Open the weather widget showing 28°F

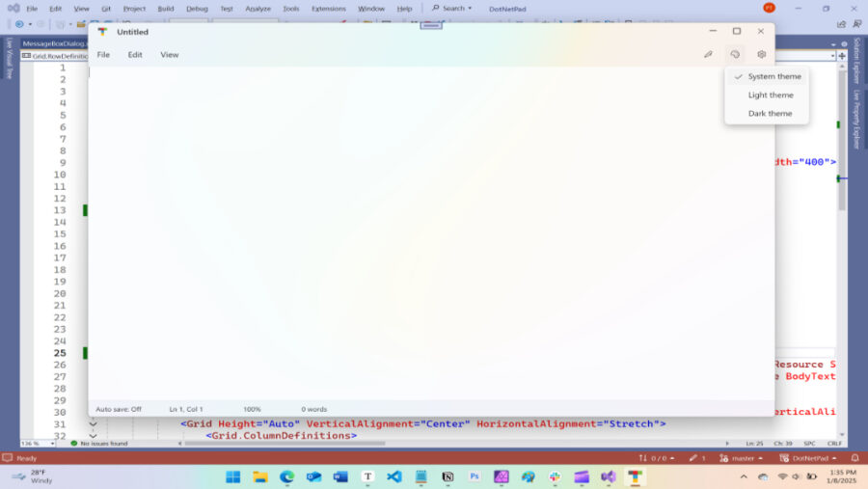(33, 476)
